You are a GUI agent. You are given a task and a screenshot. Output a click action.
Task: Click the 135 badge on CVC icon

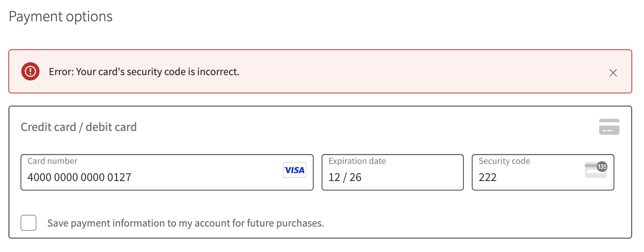click(602, 167)
